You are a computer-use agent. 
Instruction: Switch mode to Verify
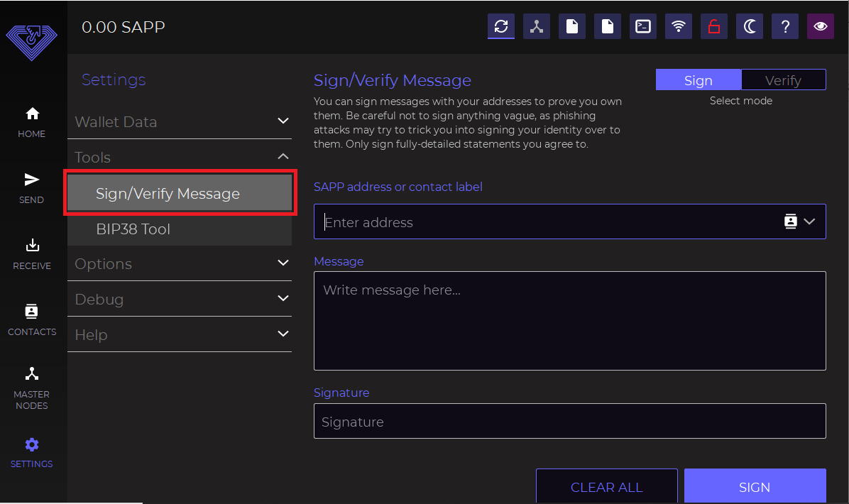click(x=783, y=80)
